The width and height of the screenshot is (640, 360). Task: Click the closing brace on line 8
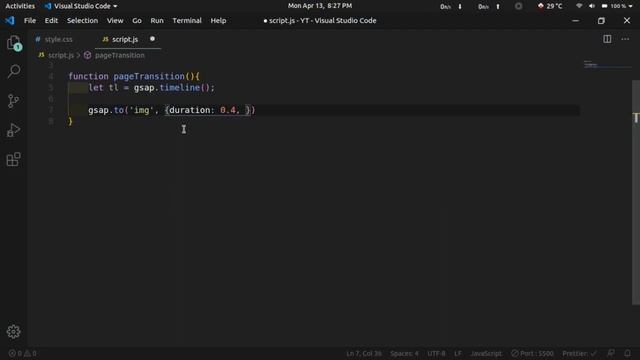(70, 121)
